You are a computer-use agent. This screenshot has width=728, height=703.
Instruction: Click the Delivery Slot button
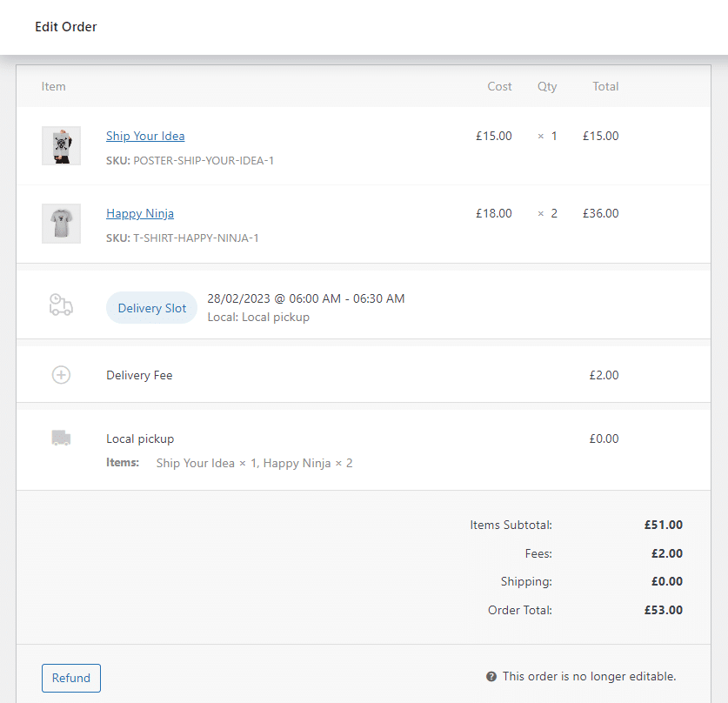151,307
